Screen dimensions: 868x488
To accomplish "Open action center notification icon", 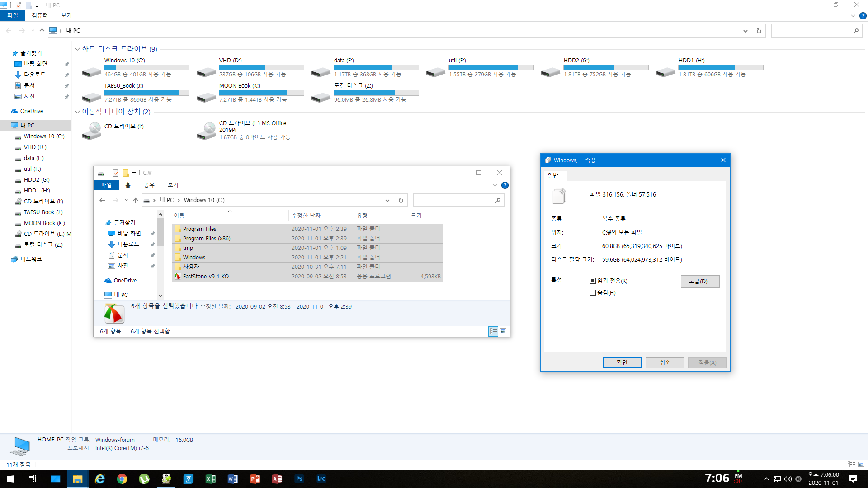I will point(853,479).
